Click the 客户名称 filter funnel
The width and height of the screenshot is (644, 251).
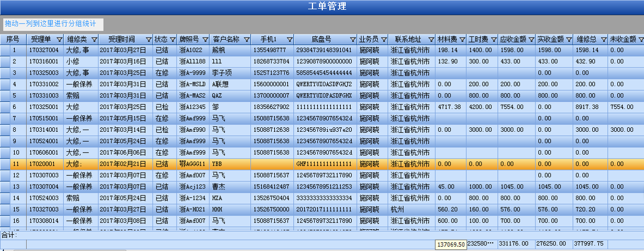[x=246, y=40]
